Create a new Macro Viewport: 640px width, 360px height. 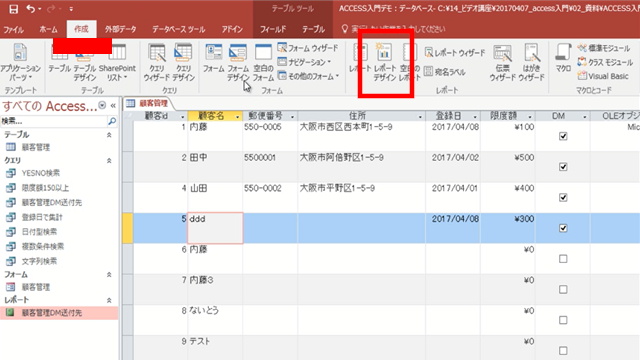coord(563,58)
